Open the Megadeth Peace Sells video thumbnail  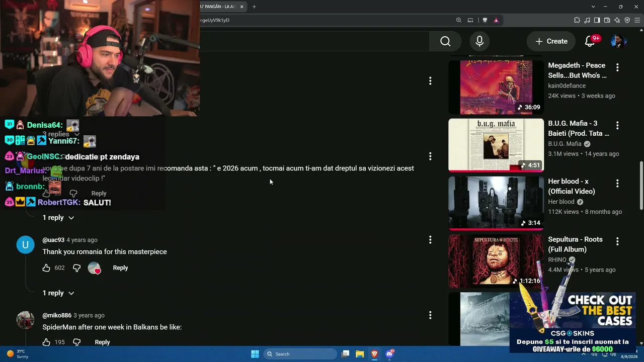(496, 87)
